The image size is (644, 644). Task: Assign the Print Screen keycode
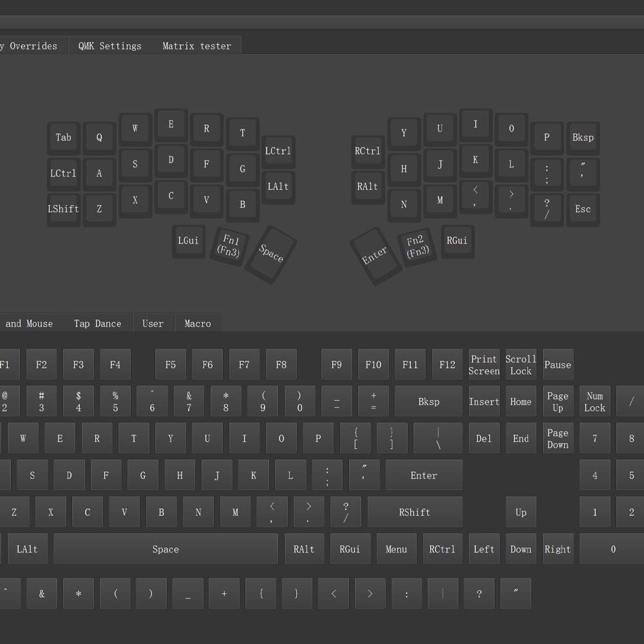point(484,365)
